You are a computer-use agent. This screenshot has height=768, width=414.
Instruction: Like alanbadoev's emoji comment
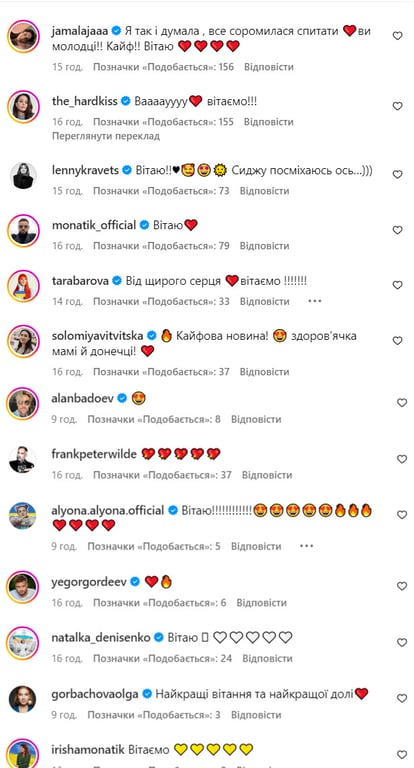402,403
